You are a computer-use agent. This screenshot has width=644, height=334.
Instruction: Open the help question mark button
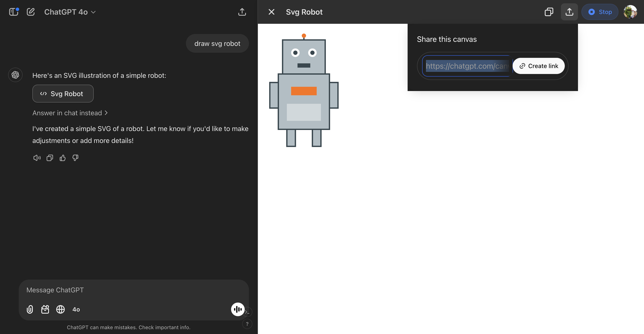click(x=247, y=324)
